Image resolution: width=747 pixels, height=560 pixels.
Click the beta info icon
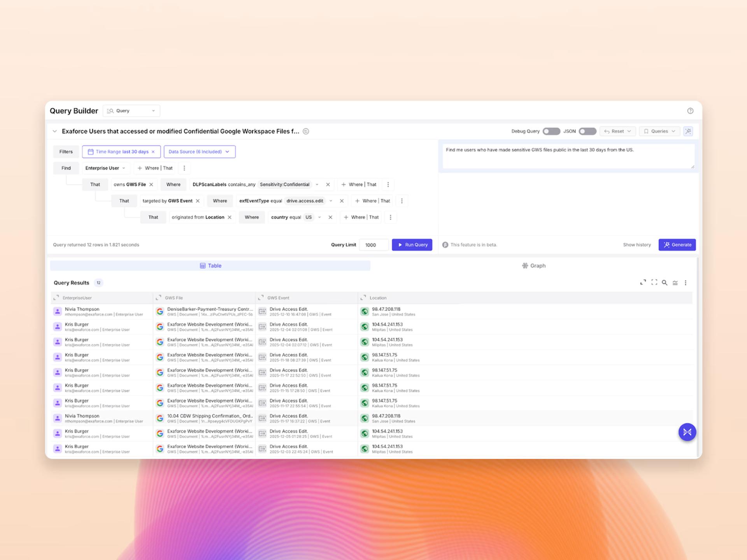[445, 245]
